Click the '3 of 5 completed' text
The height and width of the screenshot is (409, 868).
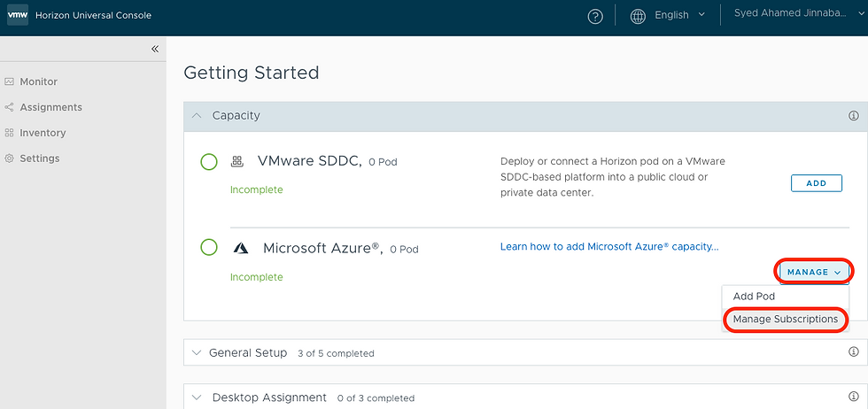click(x=336, y=353)
